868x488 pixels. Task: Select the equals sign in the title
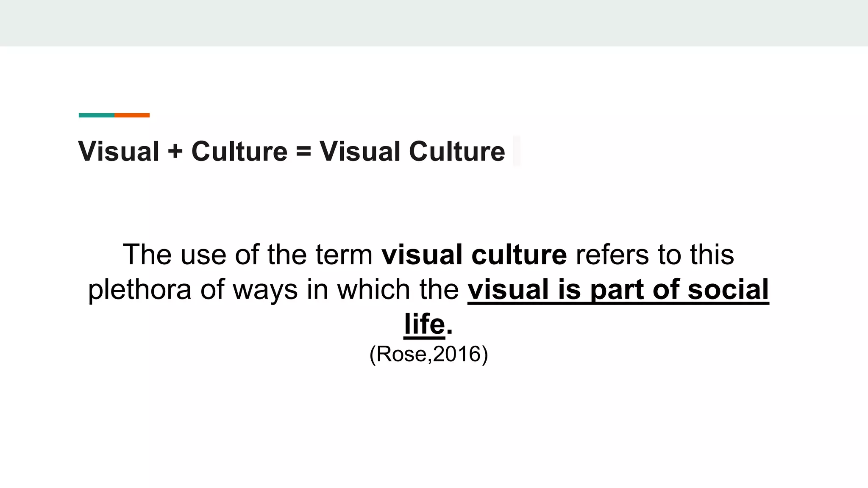(x=303, y=152)
